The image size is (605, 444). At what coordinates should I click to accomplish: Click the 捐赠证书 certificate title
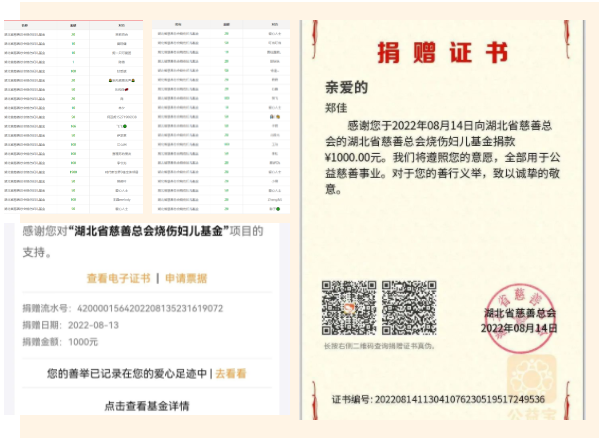(x=443, y=52)
